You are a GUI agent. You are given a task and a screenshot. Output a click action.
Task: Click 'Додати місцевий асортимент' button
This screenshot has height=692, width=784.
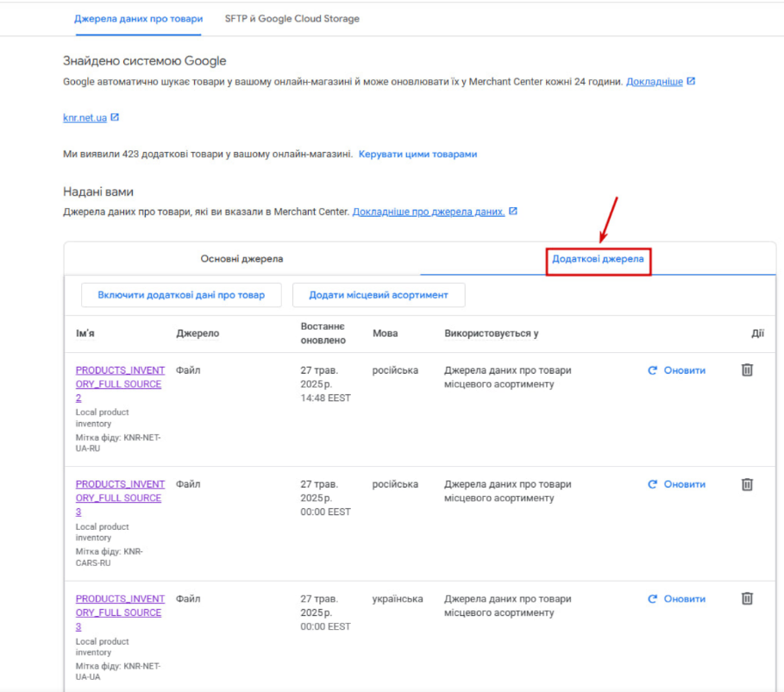(379, 295)
